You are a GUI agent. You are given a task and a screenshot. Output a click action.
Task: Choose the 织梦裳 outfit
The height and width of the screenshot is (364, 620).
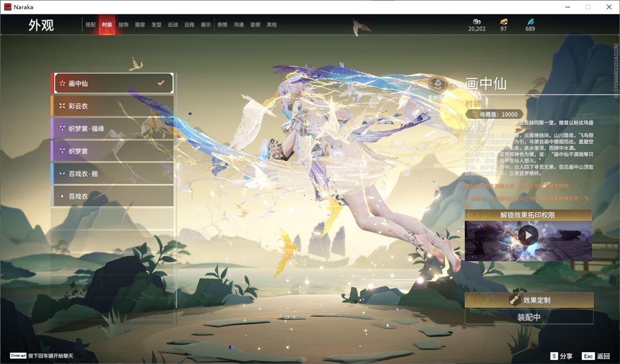click(x=113, y=151)
